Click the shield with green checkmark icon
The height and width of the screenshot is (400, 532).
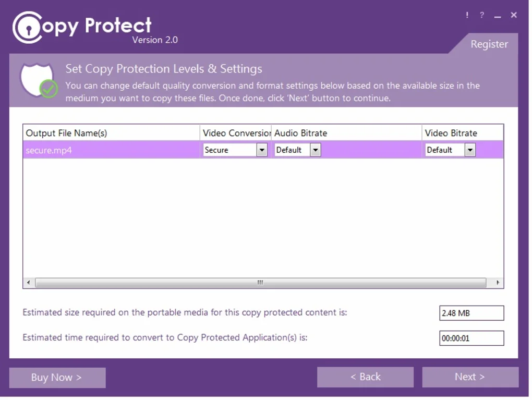[x=39, y=80]
